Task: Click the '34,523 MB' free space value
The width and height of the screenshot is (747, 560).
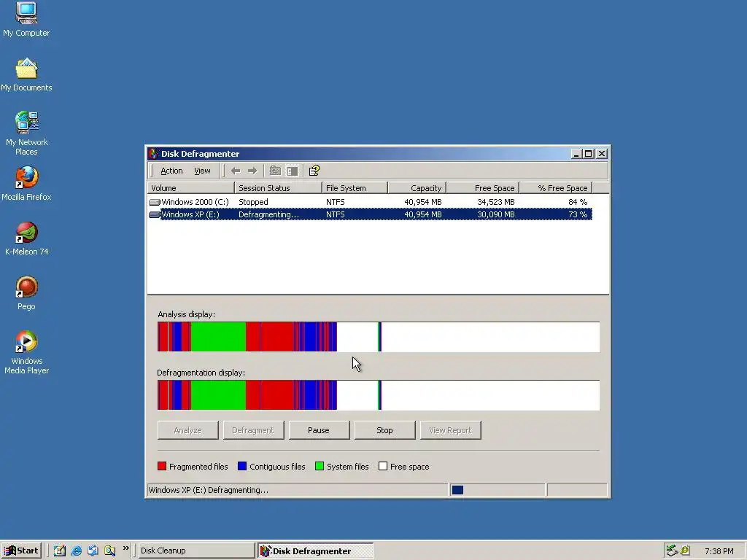Action: 496,203
